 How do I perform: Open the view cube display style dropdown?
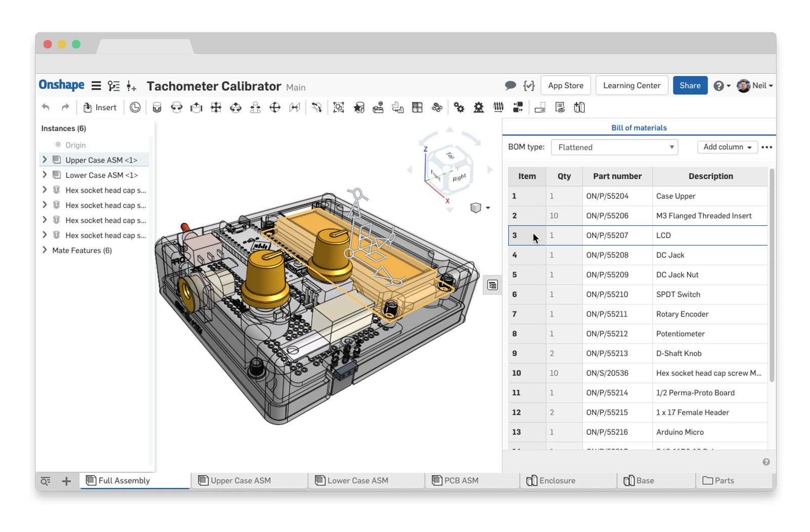[x=487, y=208]
